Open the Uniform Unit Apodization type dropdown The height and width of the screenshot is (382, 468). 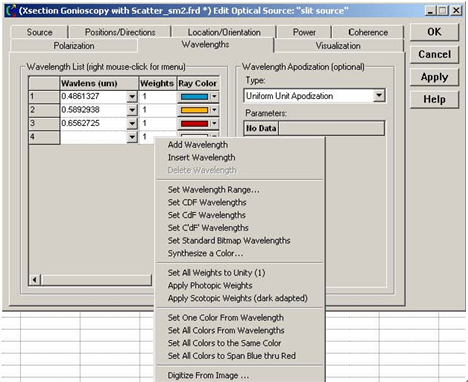coord(379,96)
